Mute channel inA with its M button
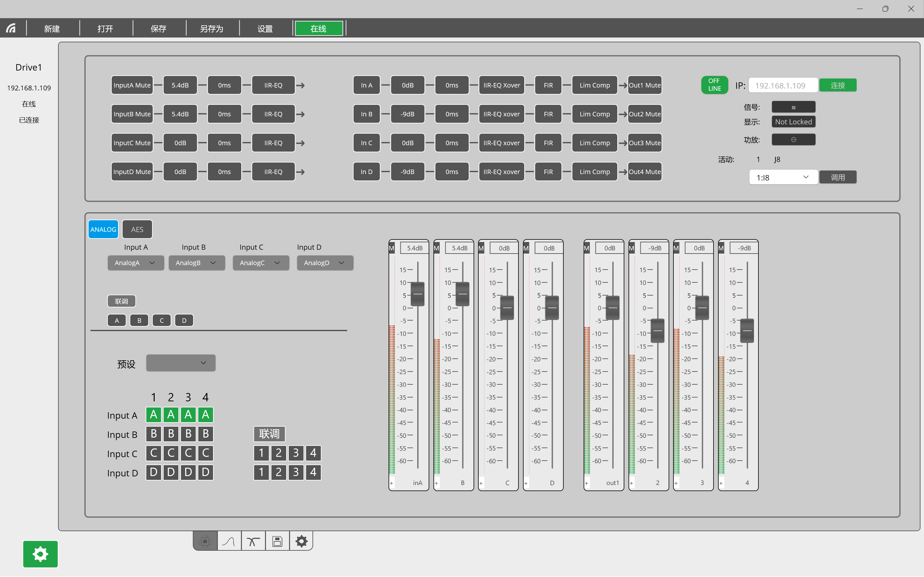This screenshot has width=924, height=577. point(392,248)
